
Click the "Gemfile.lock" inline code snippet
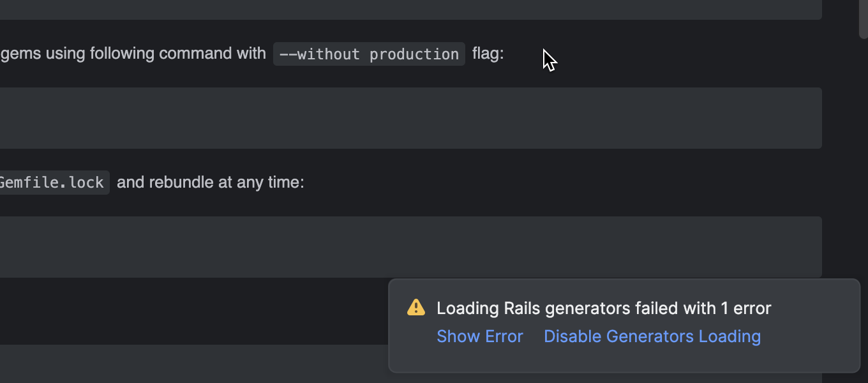point(52,183)
